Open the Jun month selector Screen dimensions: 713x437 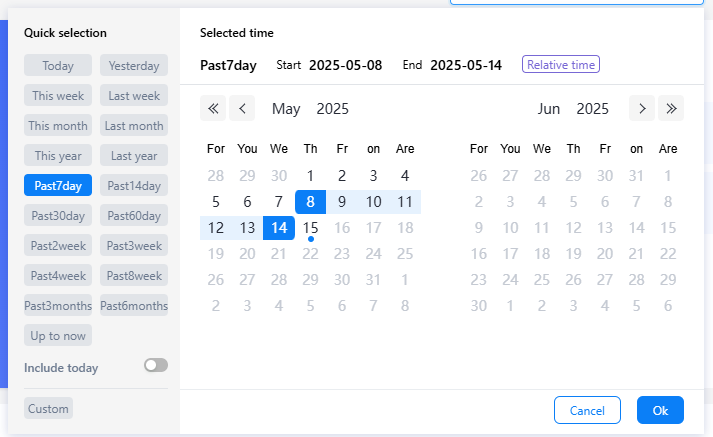pos(549,109)
